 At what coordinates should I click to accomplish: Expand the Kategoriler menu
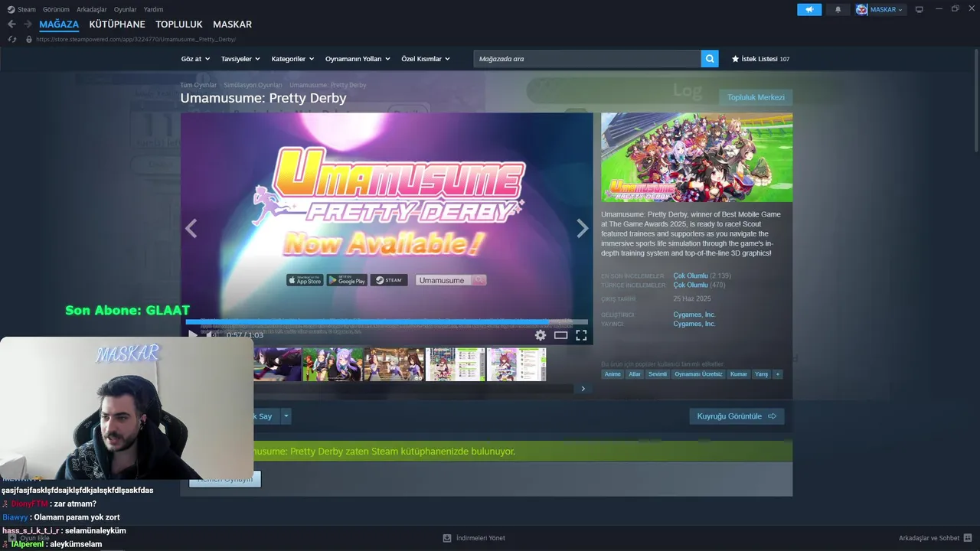point(293,59)
